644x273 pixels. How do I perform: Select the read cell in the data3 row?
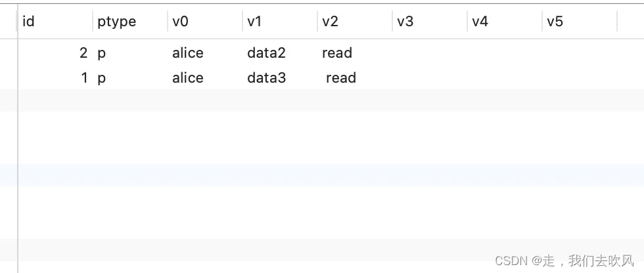355,77
